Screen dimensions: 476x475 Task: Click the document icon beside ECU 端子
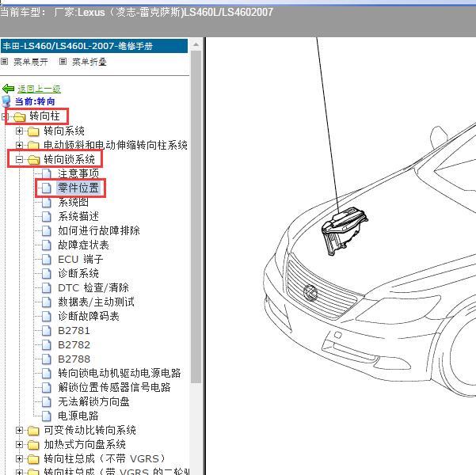pos(47,260)
